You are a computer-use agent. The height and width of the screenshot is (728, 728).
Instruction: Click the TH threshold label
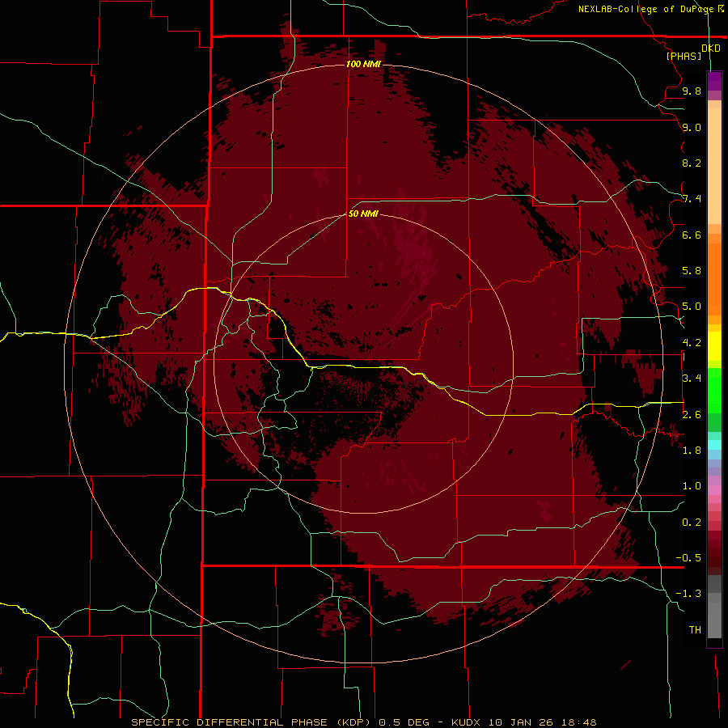[695, 630]
